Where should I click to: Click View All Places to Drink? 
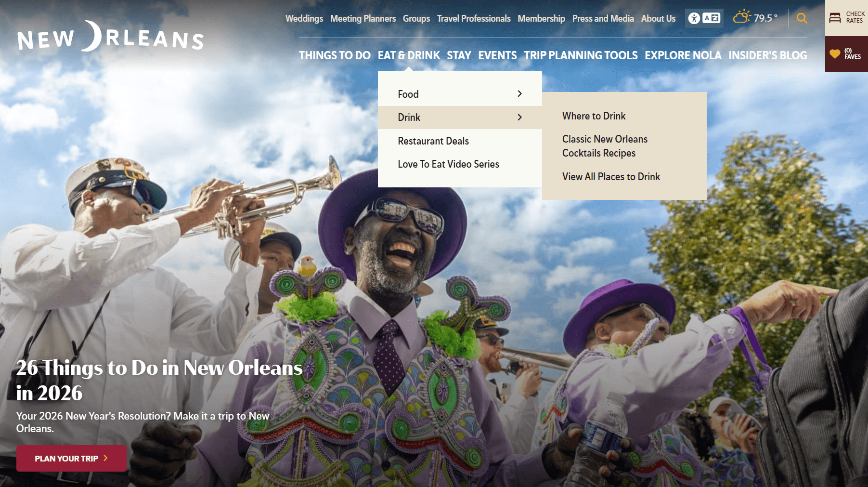(x=611, y=176)
